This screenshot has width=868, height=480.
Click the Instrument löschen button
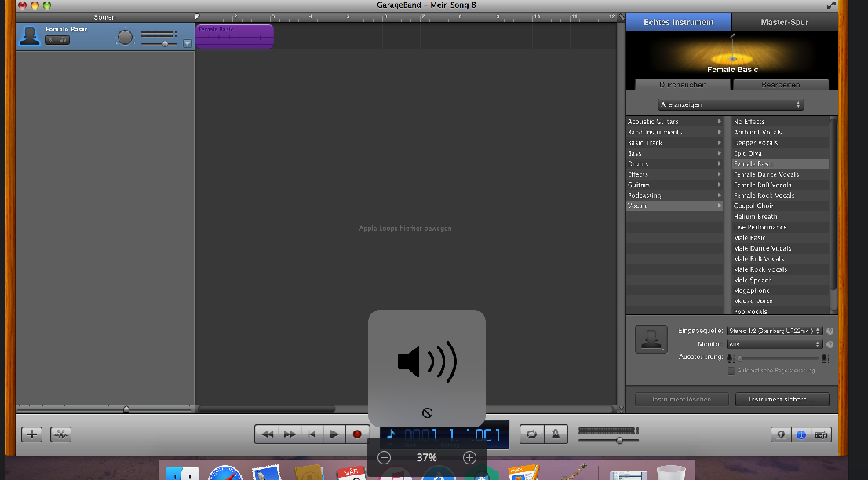point(681,399)
